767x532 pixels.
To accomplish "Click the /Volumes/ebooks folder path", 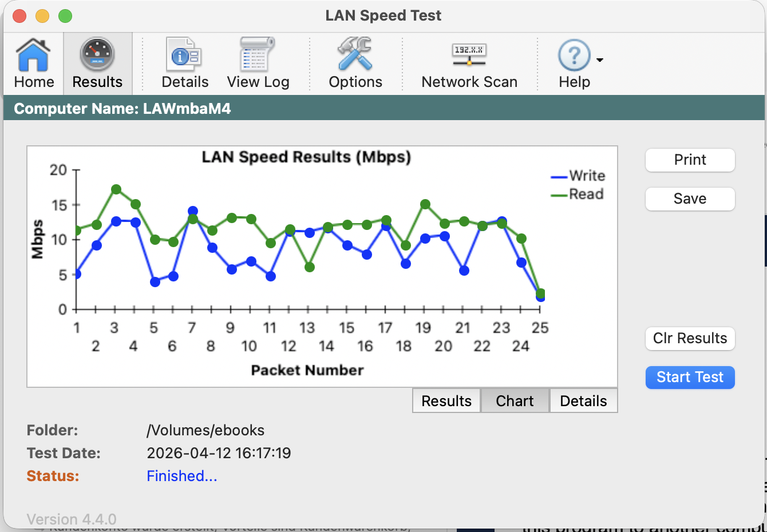I will tap(205, 430).
